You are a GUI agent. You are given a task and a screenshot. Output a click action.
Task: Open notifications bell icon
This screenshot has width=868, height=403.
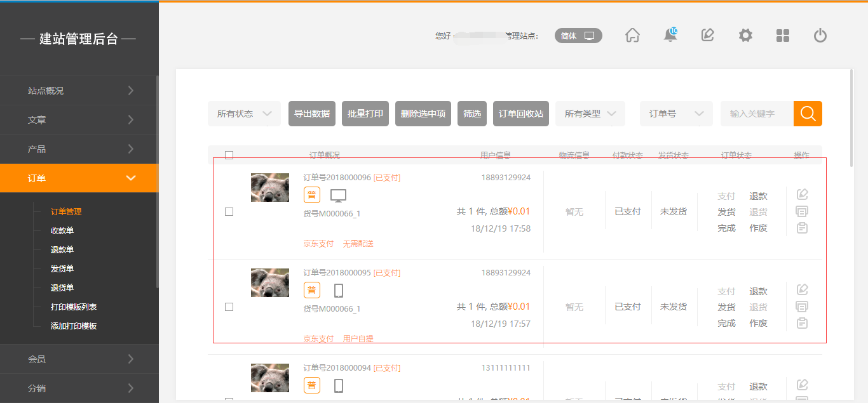point(670,36)
